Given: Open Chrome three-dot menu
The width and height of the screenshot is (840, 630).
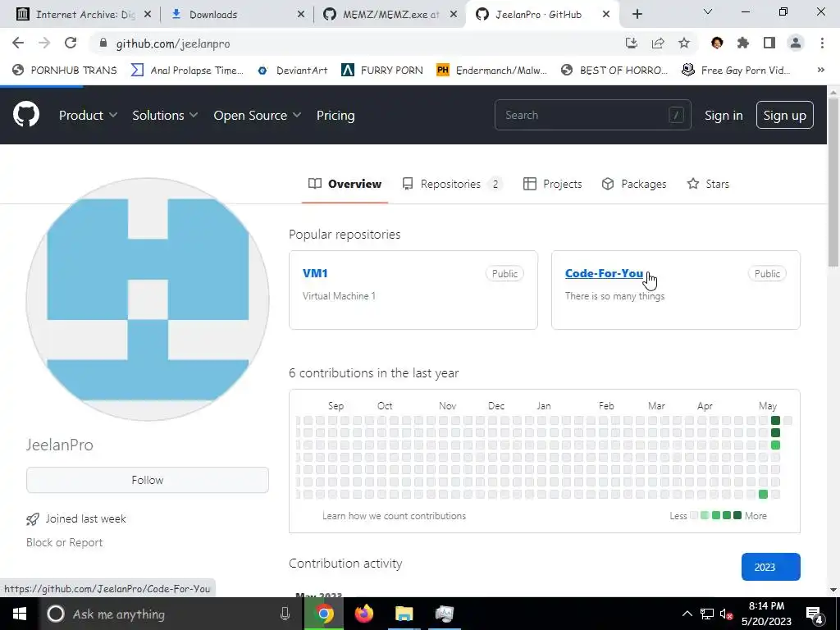Looking at the screenshot, I should 822,43.
